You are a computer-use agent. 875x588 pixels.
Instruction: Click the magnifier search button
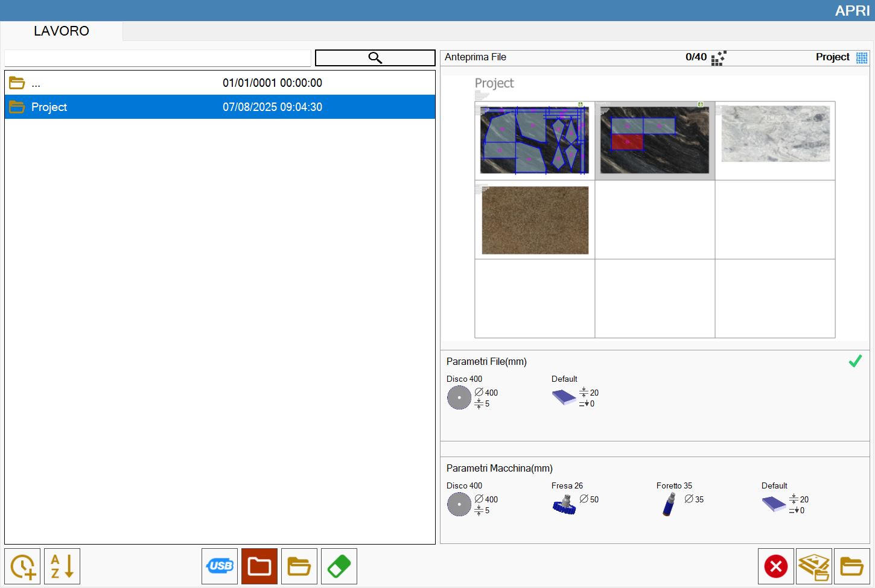[x=375, y=58]
